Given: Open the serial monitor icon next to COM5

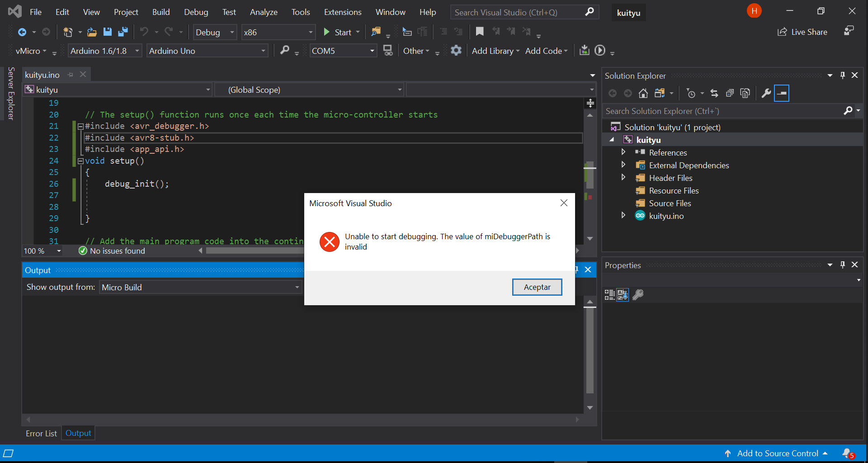Looking at the screenshot, I should [x=388, y=51].
